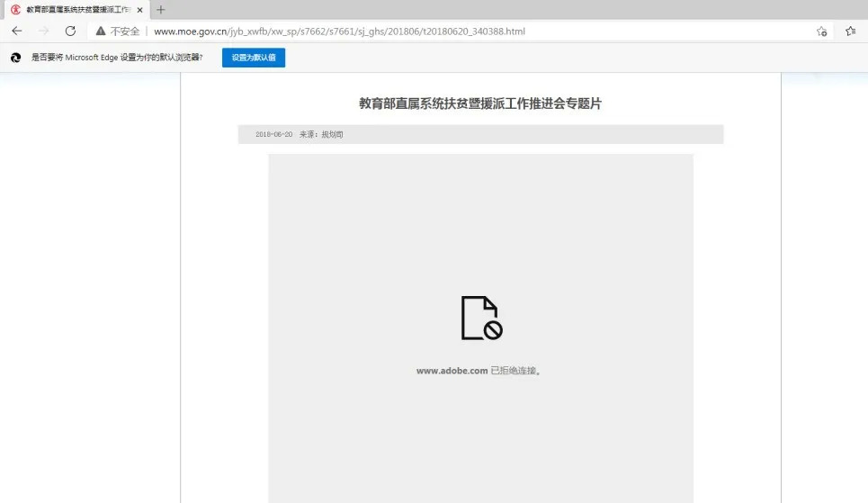Click the Edge logo in the notification bar

(x=15, y=58)
